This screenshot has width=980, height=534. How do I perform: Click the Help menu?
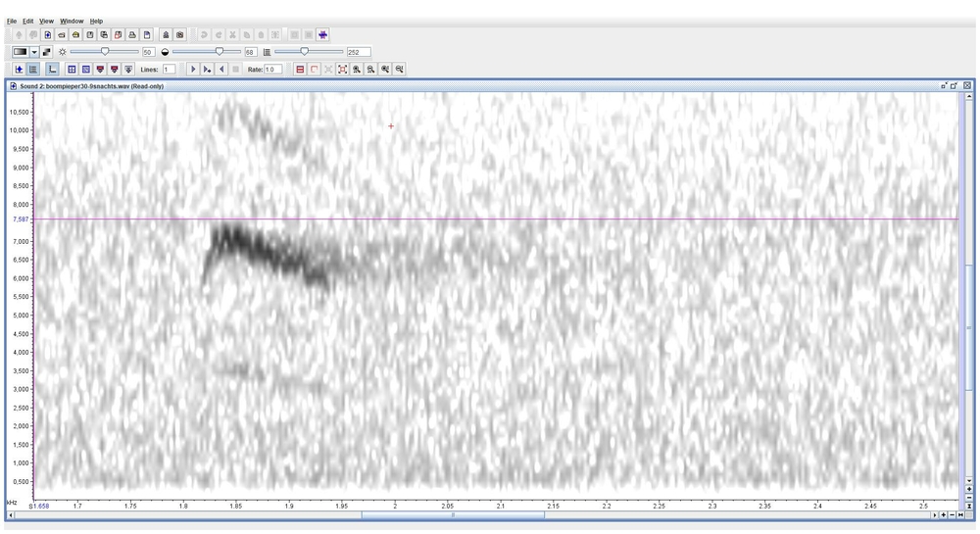(x=96, y=21)
